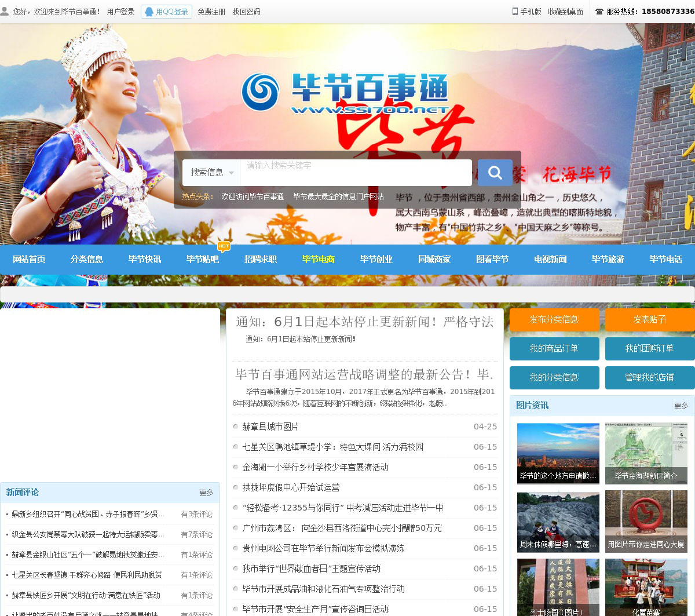The image size is (695, 616).
Task: Click the 毕节百事通 swirl logo
Action: click(260, 92)
